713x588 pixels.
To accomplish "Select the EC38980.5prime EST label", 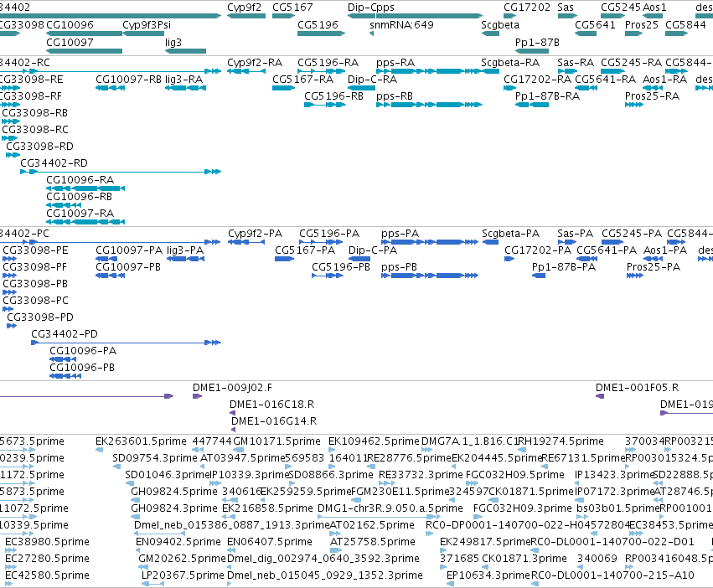I will (47, 542).
